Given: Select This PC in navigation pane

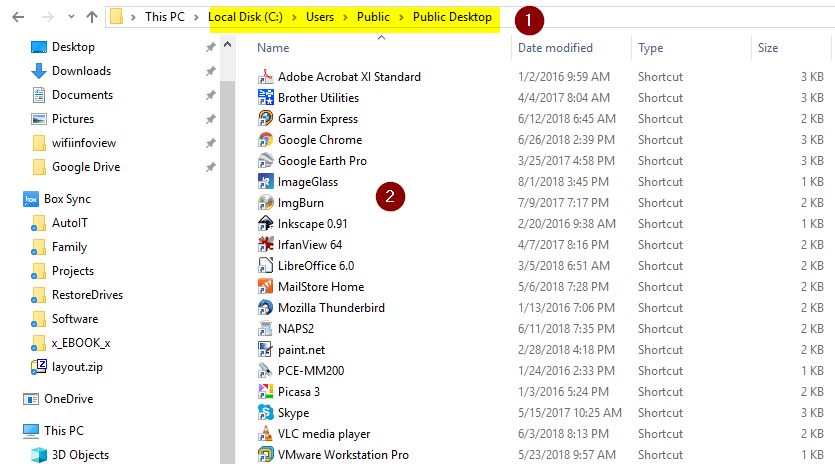Looking at the screenshot, I should click(64, 430).
